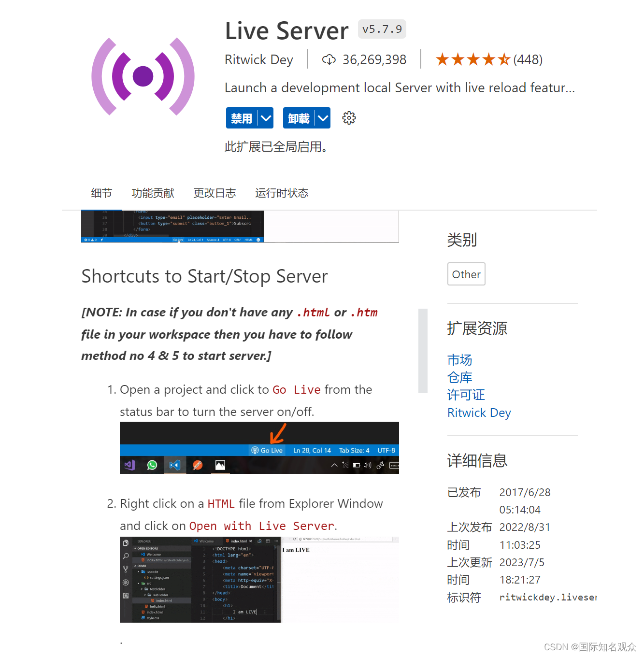Open the extension settings gear
Viewport: 644px width, 656px height.
pos(349,118)
